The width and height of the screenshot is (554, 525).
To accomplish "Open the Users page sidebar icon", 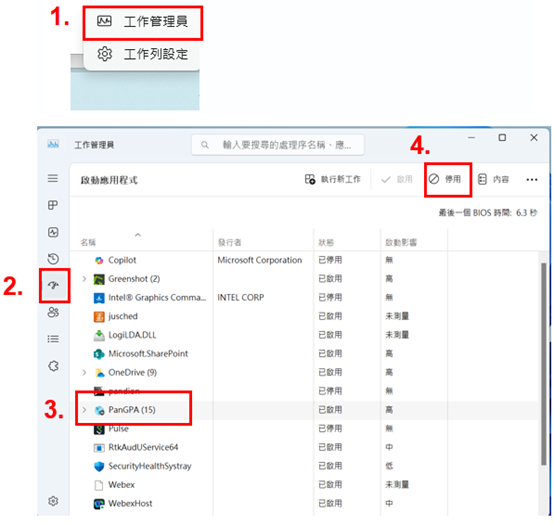I will pos(53,312).
